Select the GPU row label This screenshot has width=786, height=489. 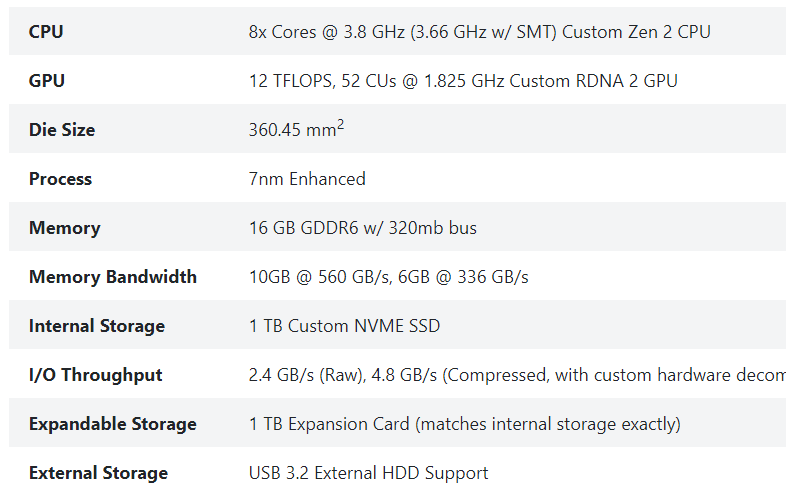[47, 81]
